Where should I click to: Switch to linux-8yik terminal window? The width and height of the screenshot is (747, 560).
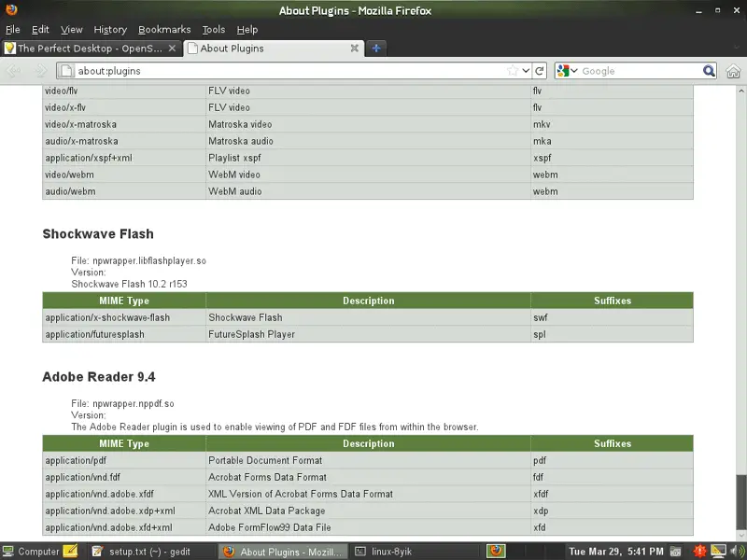[x=415, y=552]
